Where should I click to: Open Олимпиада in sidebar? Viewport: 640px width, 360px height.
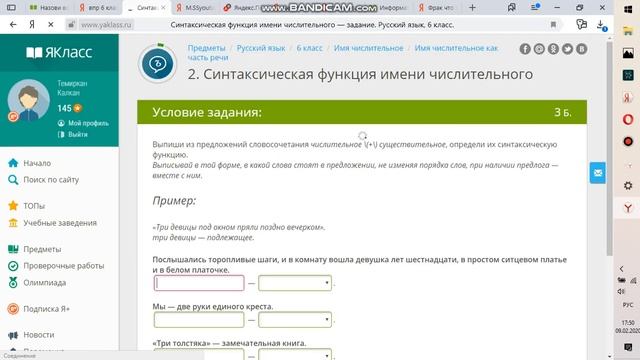(x=44, y=282)
